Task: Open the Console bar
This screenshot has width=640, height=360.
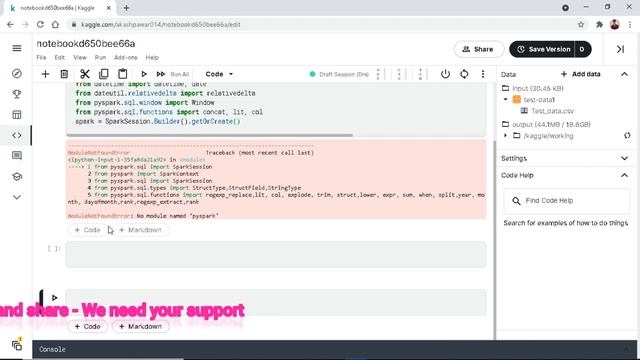Action: pos(334,349)
